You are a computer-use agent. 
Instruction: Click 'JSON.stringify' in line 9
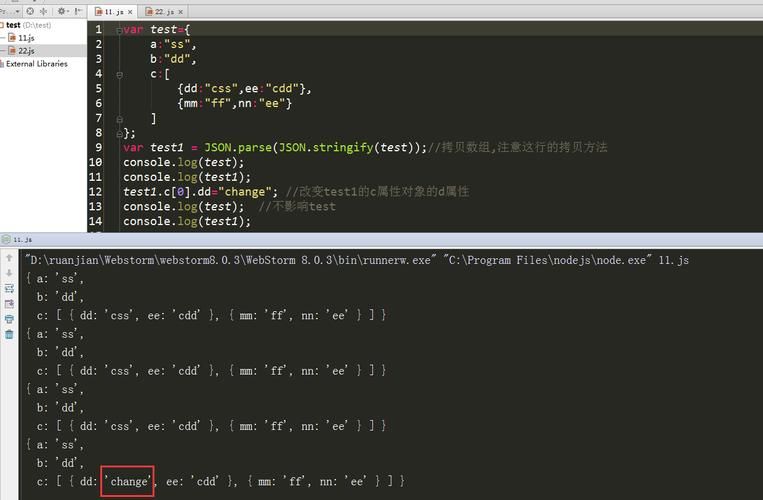(x=326, y=147)
